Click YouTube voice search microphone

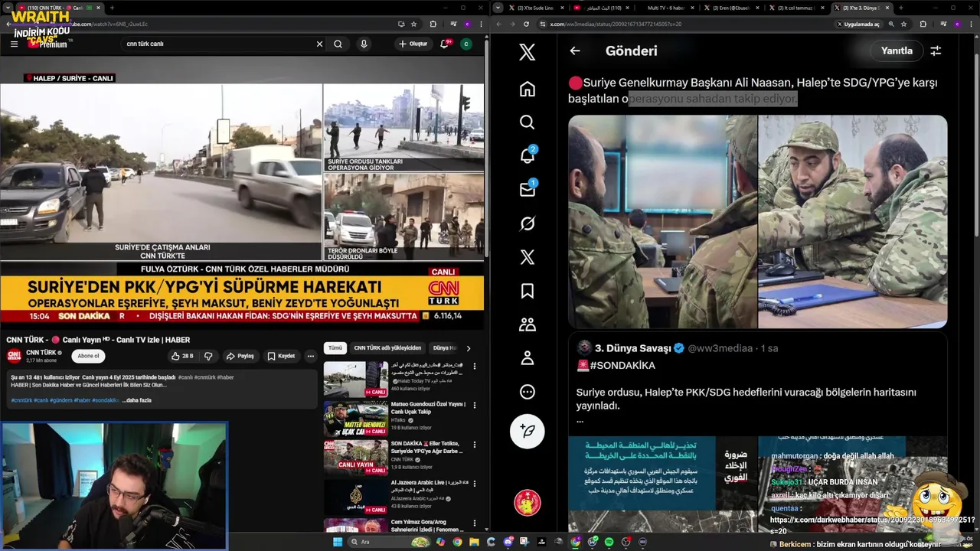364,44
